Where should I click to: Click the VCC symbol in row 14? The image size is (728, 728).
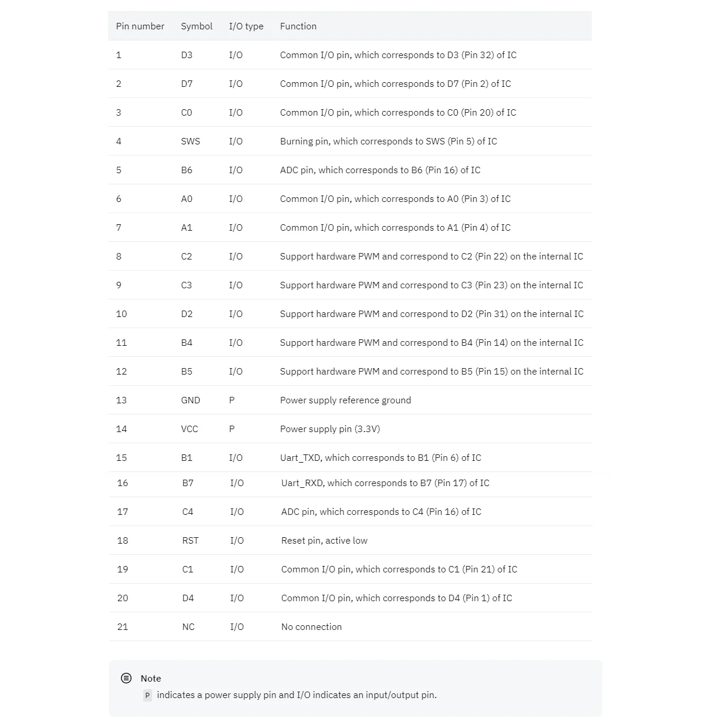[190, 429]
